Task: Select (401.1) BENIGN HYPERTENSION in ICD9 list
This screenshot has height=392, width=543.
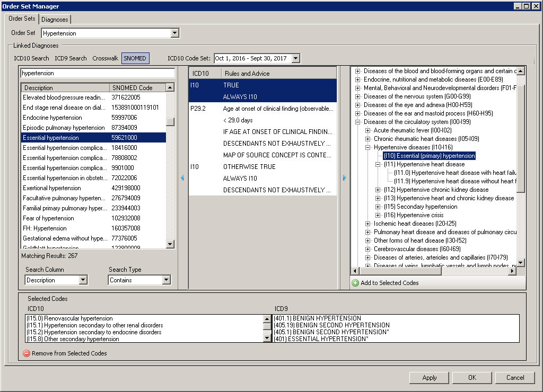Action: 318,318
